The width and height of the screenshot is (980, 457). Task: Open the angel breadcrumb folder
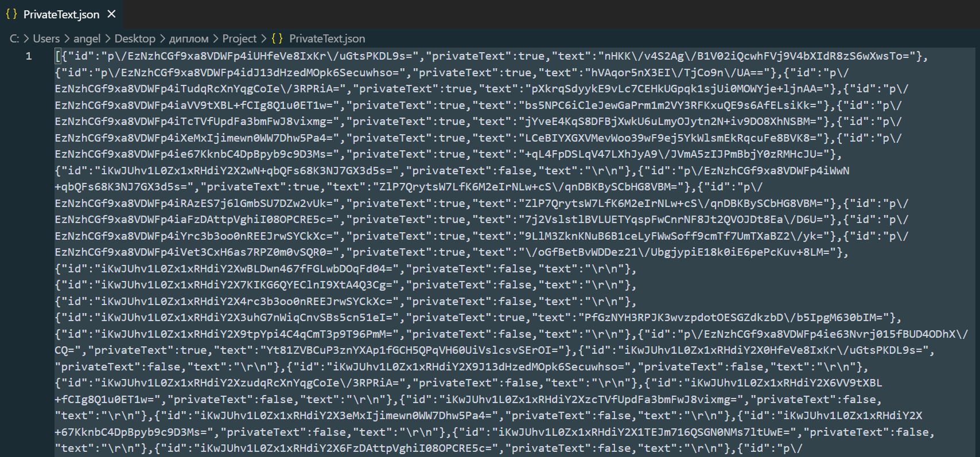pyautogui.click(x=87, y=38)
